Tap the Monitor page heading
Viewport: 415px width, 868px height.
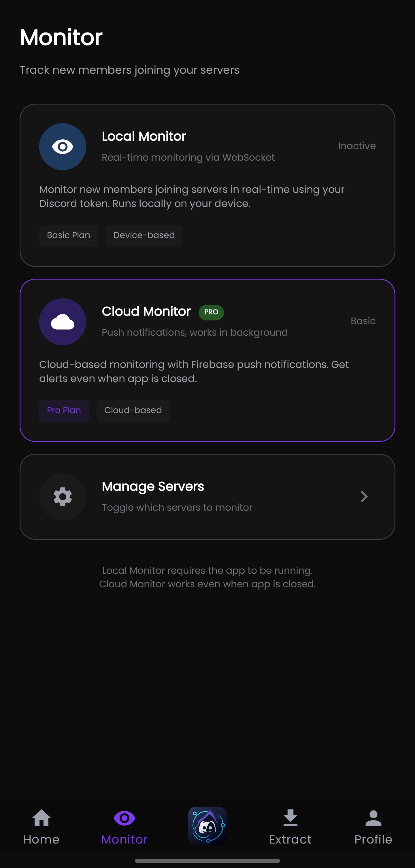(61, 37)
